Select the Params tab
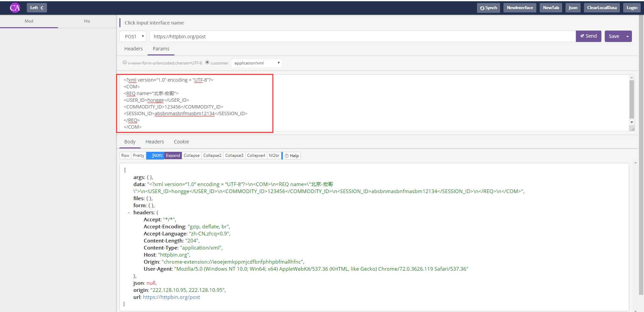Viewport: 644px width, 312px height. tap(161, 49)
